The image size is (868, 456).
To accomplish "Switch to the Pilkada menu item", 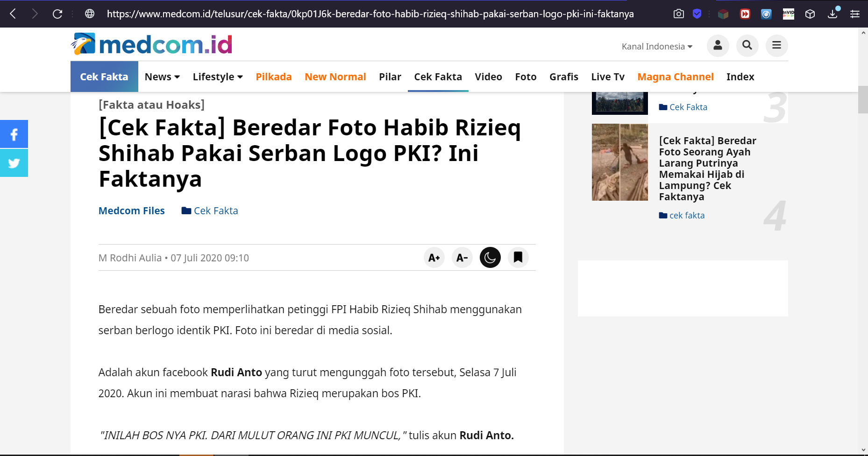I will pos(274,77).
